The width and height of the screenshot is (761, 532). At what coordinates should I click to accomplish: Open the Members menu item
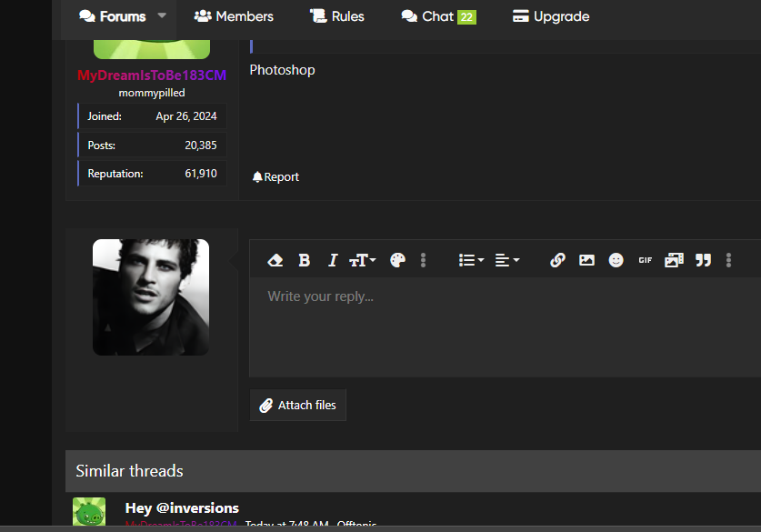(234, 16)
